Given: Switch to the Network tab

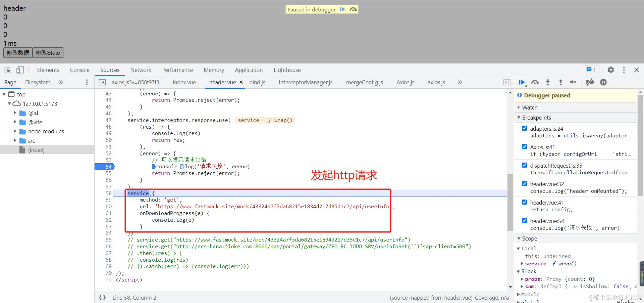Looking at the screenshot, I should coord(141,70).
